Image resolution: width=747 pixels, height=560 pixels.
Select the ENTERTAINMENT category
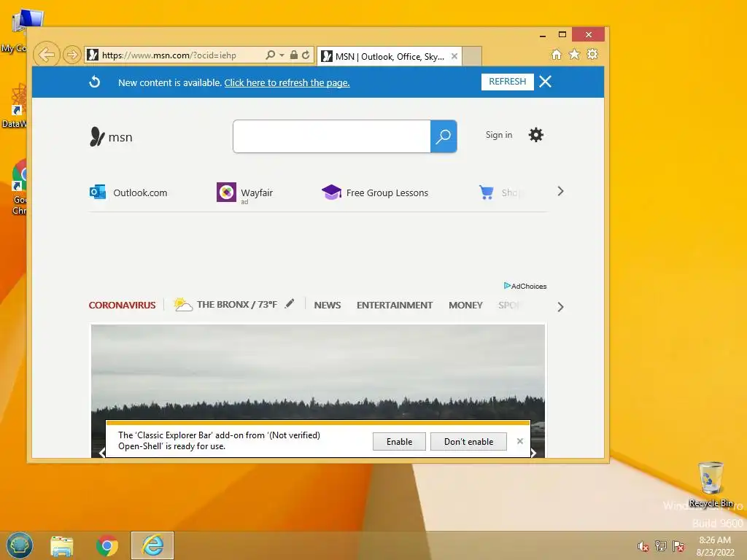click(x=395, y=306)
